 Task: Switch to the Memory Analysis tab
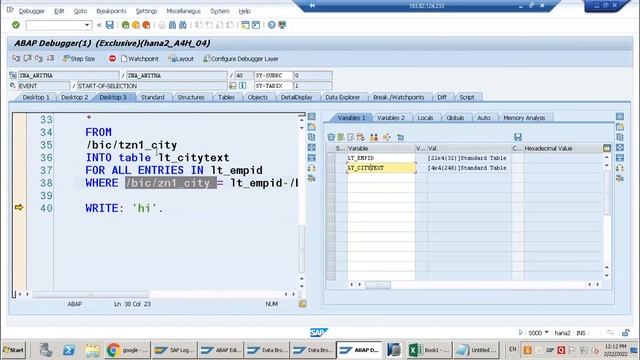[x=524, y=118]
